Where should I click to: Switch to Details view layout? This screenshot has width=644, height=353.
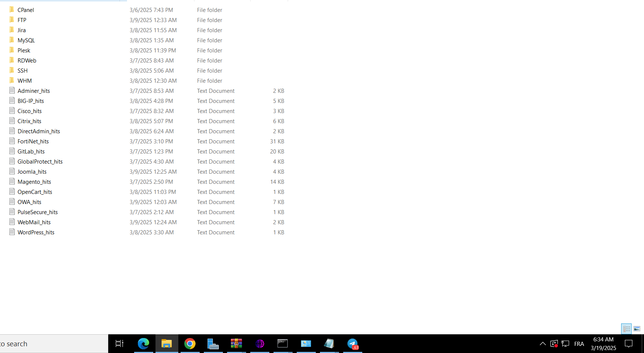[x=626, y=329]
